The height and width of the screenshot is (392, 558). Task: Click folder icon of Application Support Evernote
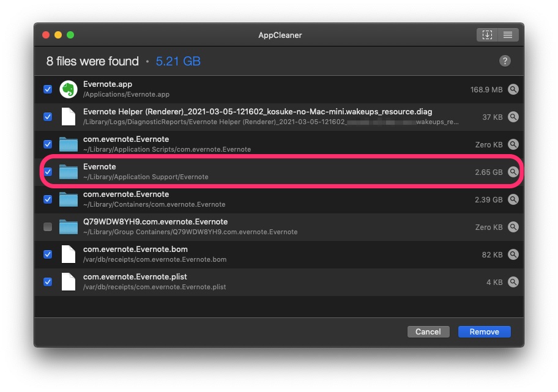click(69, 172)
